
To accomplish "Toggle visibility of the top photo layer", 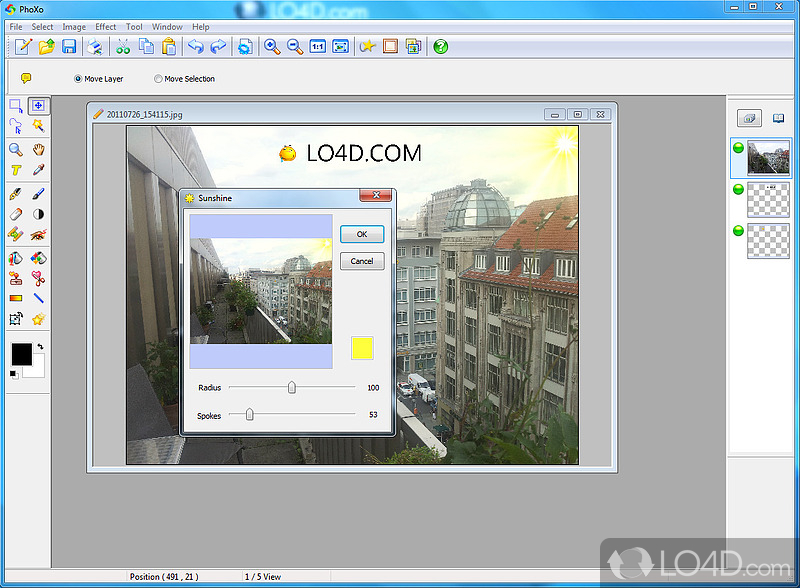I will point(738,148).
